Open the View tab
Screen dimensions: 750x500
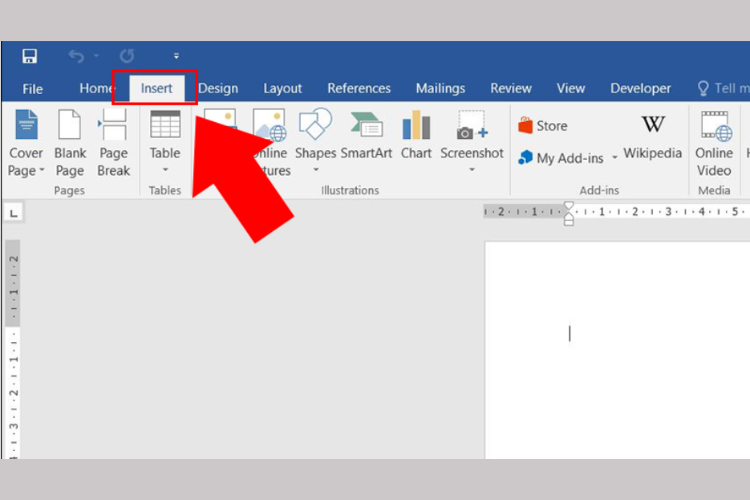click(x=571, y=89)
